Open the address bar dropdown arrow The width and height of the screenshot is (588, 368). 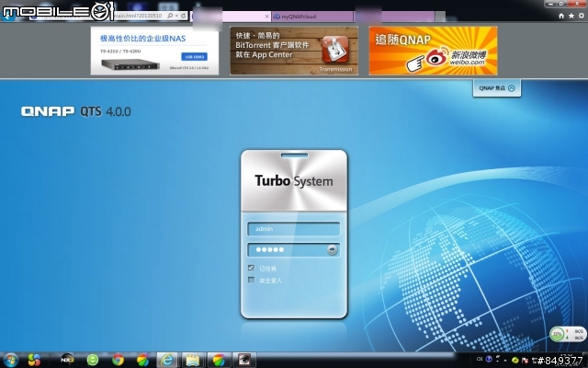click(176, 16)
